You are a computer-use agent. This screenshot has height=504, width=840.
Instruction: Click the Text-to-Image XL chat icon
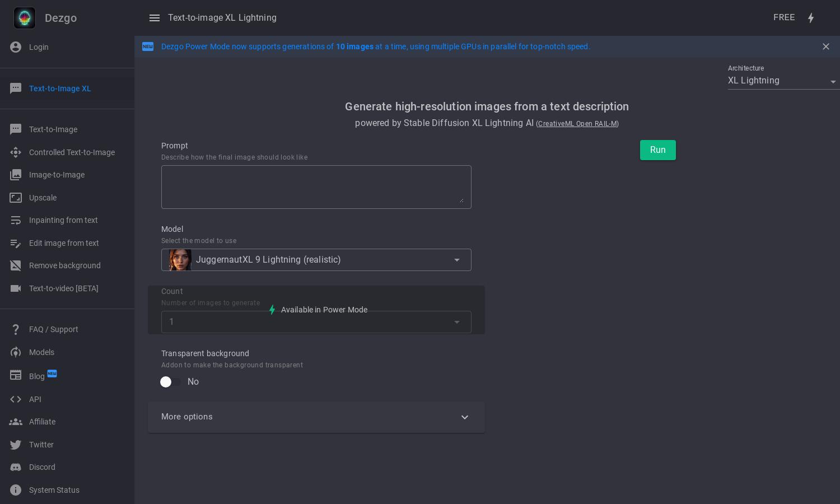[x=16, y=88]
